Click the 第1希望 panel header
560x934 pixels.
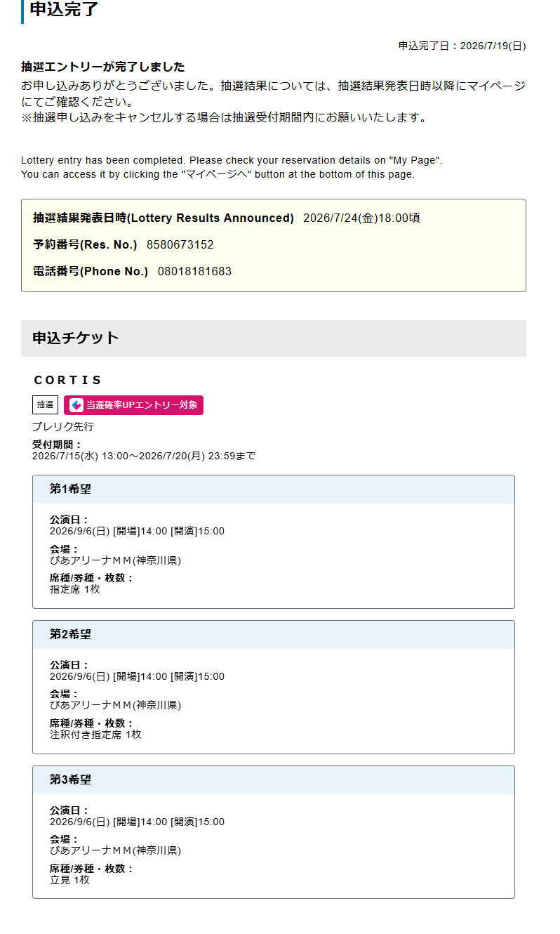click(x=274, y=489)
